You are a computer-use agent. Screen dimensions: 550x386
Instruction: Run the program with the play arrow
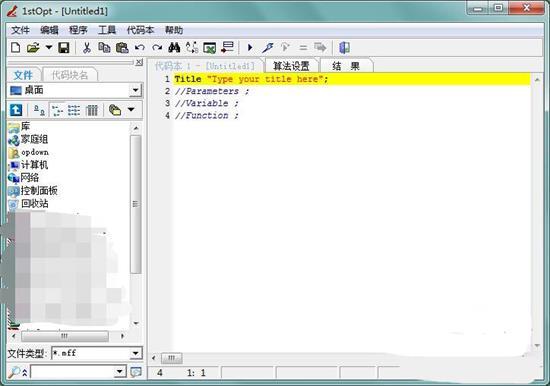click(x=250, y=47)
